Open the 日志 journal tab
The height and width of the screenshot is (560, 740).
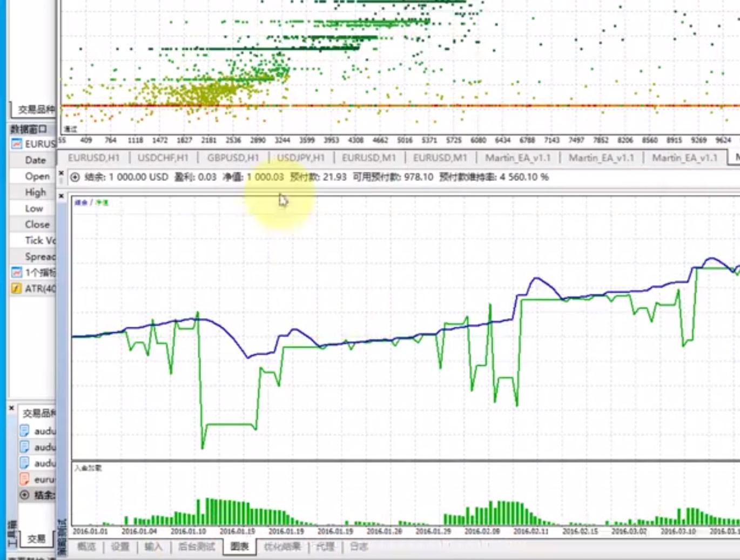[359, 546]
